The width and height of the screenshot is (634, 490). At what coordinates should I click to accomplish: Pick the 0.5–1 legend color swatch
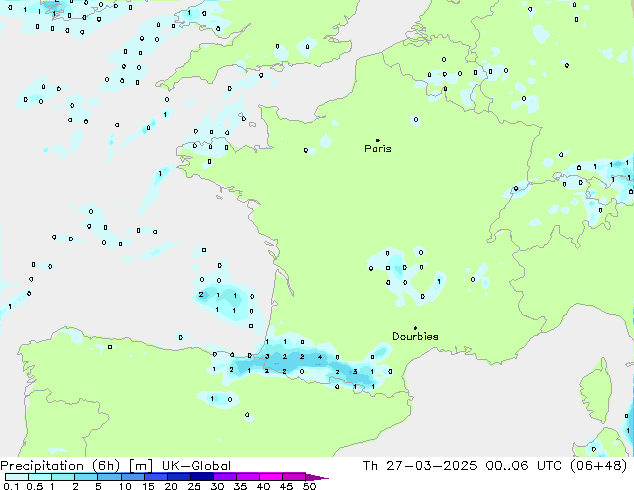[40, 477]
